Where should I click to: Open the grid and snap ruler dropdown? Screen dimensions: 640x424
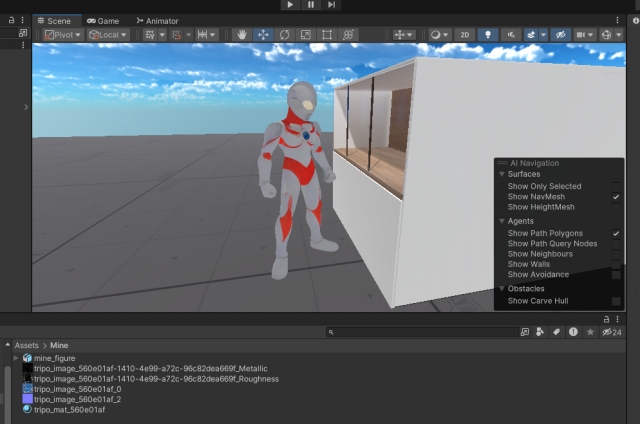[x=207, y=35]
